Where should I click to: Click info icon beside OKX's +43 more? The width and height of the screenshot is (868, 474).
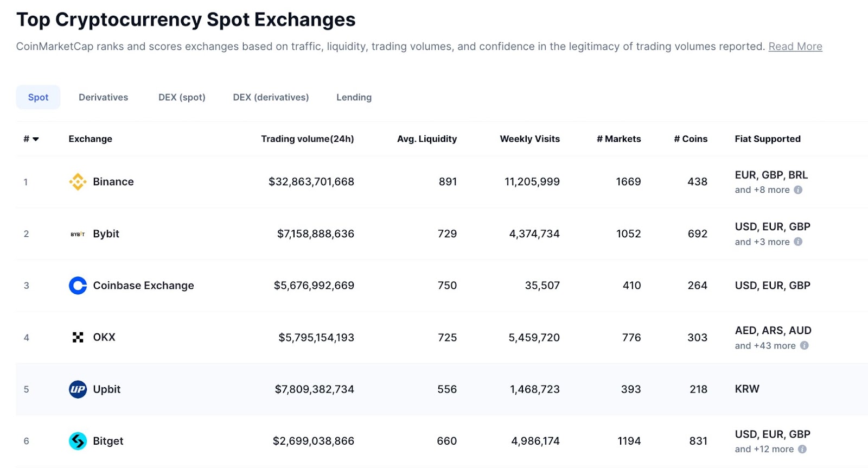pos(804,345)
